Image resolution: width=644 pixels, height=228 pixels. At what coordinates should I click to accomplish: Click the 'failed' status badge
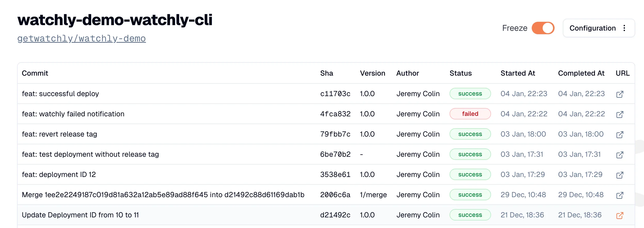pos(470,114)
